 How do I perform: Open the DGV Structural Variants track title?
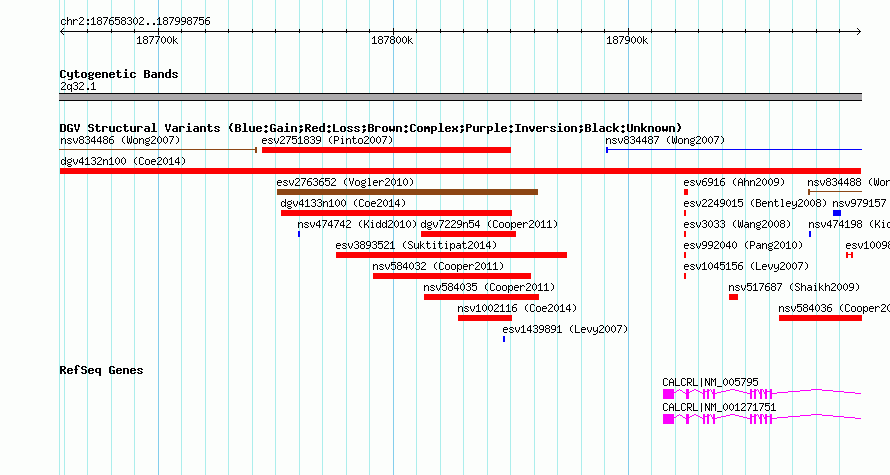[x=371, y=128]
